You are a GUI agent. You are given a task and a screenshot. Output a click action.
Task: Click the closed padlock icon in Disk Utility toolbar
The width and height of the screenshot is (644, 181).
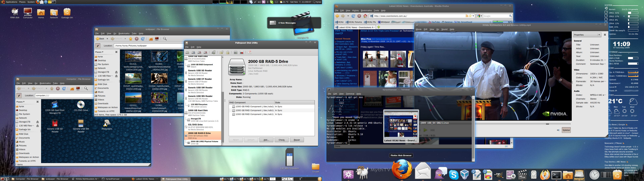(x=228, y=52)
